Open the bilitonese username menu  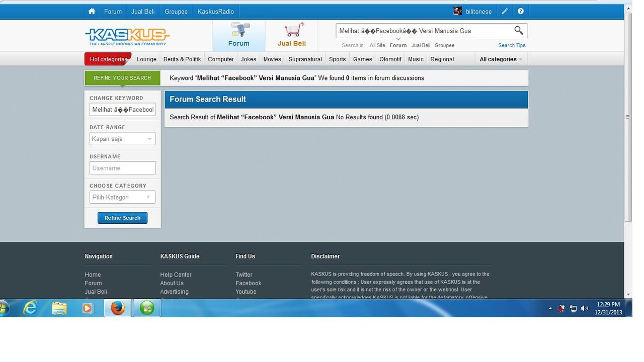pos(478,12)
